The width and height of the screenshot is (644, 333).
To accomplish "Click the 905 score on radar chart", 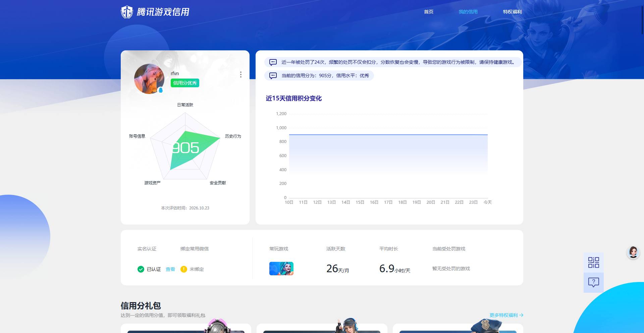I will pyautogui.click(x=185, y=148).
